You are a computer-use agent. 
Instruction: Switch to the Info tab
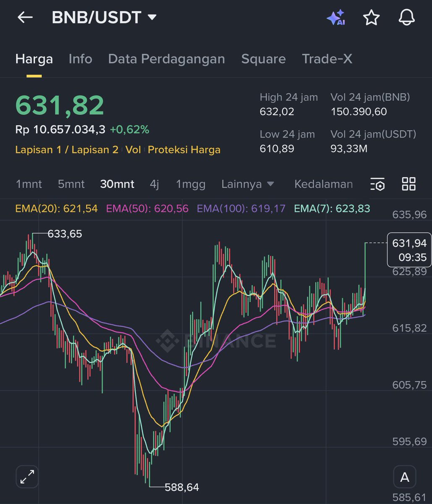tap(80, 59)
